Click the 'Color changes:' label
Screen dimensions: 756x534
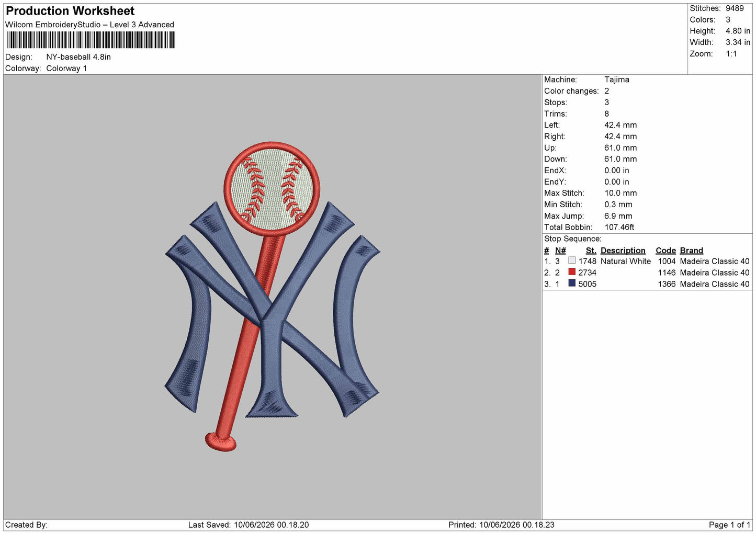click(571, 91)
